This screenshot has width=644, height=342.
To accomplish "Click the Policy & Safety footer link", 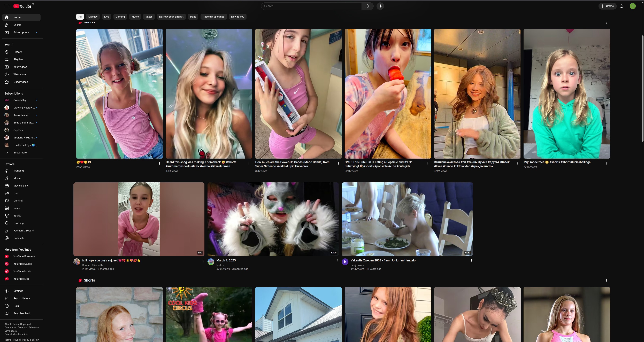I will click(x=30, y=340).
